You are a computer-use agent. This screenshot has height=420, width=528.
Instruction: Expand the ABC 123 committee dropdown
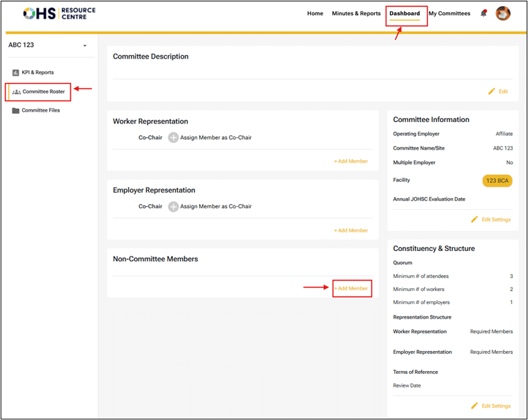[85, 46]
